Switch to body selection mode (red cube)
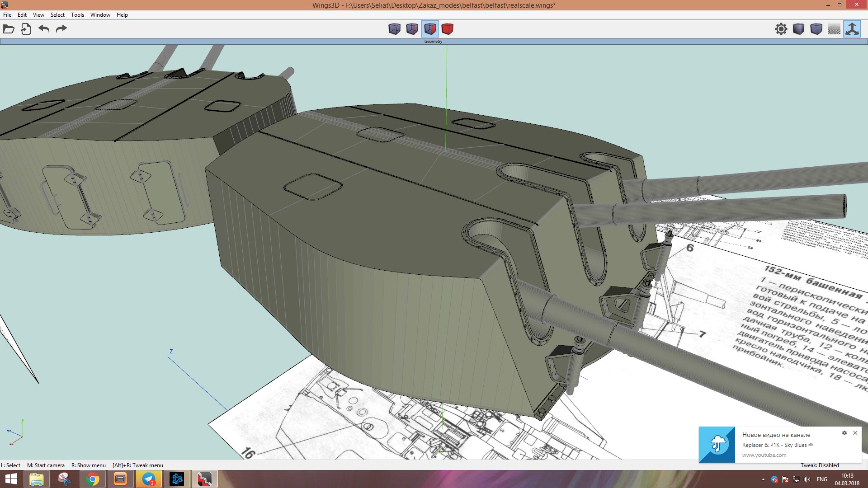Image resolution: width=868 pixels, height=488 pixels. (x=448, y=29)
